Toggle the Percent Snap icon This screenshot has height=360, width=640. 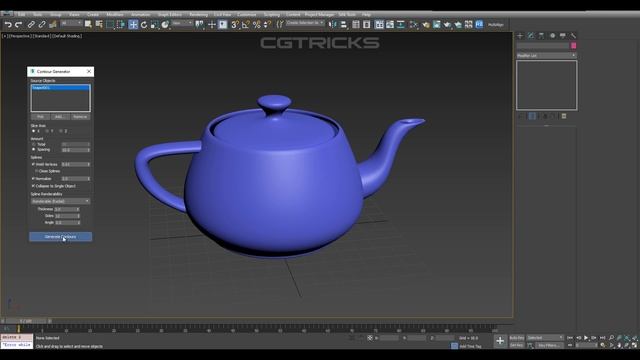(256, 25)
